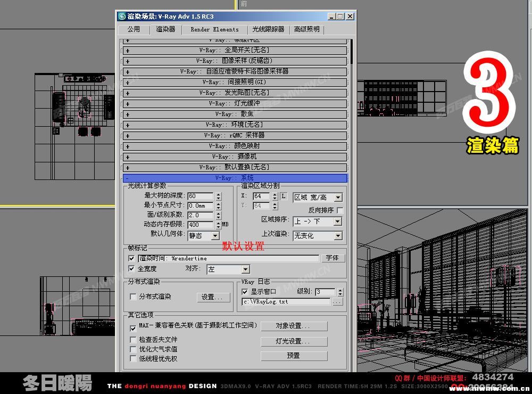Expand V-Ray 全局开关 rollout
The width and height of the screenshot is (532, 394).
click(x=235, y=51)
